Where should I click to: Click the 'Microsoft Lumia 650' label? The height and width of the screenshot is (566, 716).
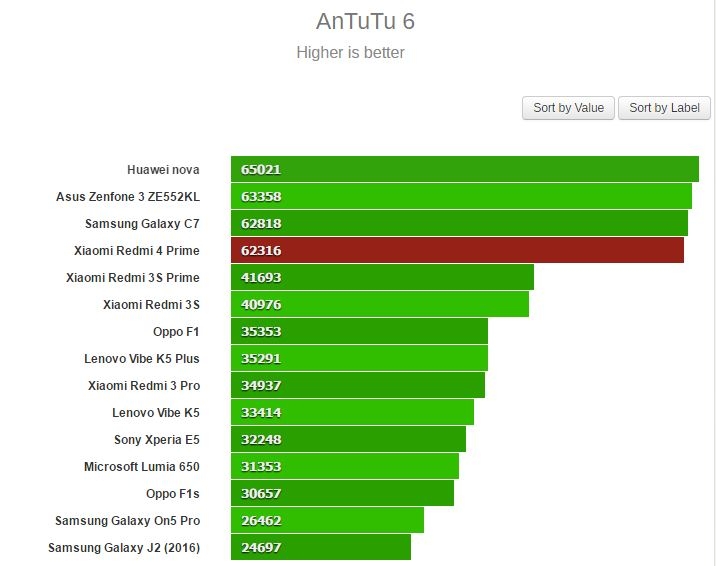pos(142,466)
